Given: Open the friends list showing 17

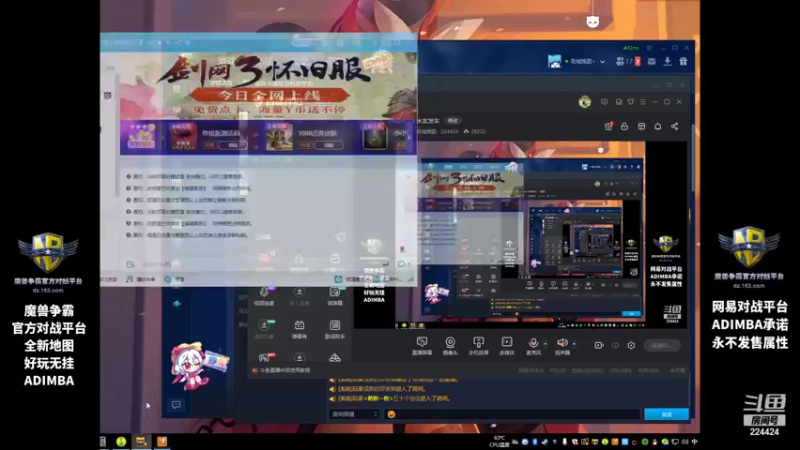Looking at the screenshot, I should (624, 61).
